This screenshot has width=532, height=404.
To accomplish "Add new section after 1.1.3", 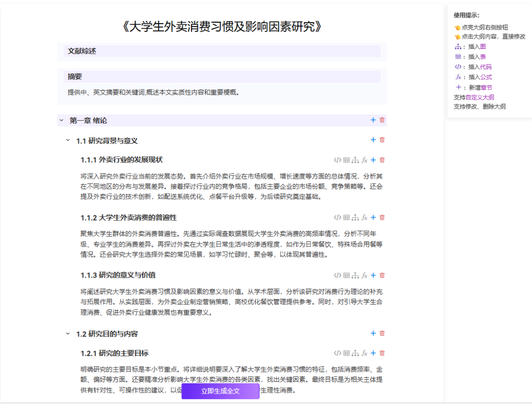I will (373, 275).
